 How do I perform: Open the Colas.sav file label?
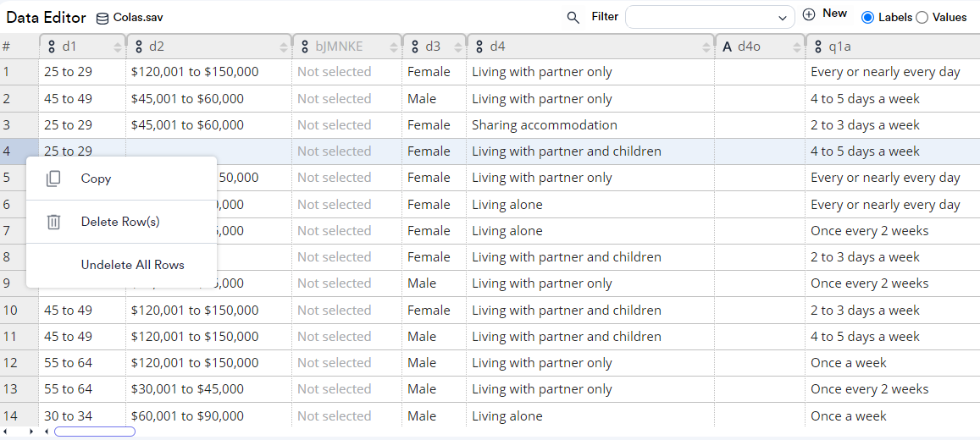click(x=138, y=18)
